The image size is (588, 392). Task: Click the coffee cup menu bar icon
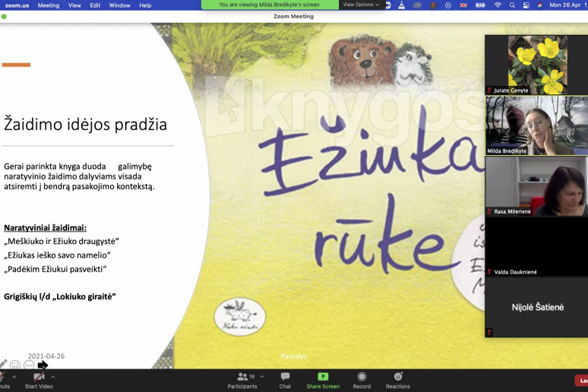(x=433, y=5)
